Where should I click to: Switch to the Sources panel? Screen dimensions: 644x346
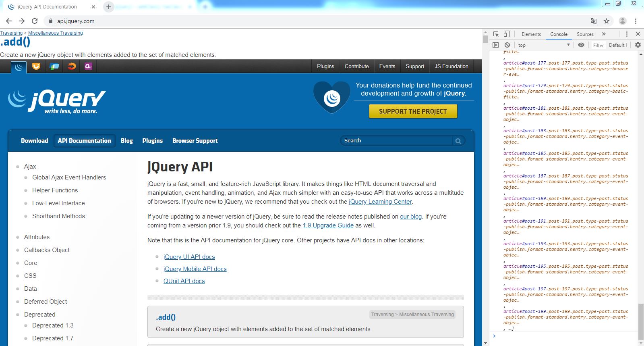pos(585,34)
